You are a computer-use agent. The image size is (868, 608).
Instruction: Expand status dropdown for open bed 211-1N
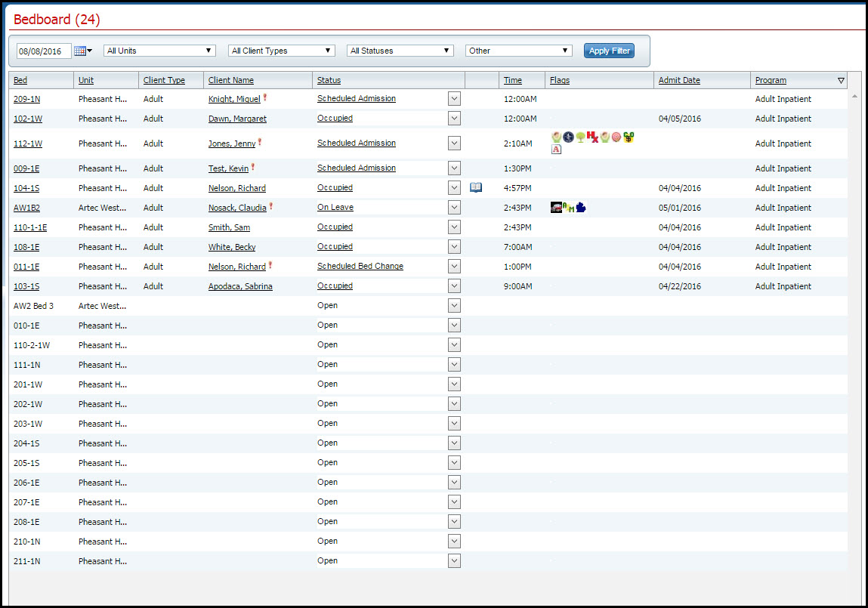pos(454,561)
